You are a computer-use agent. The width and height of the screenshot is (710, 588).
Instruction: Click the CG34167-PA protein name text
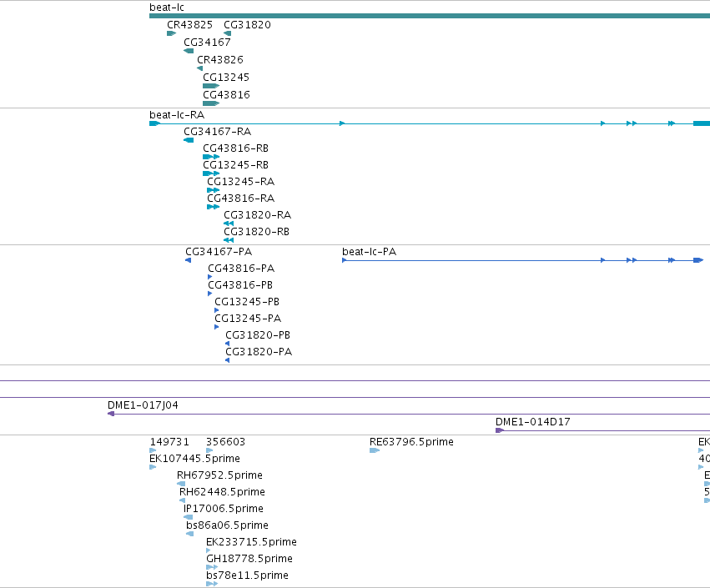(x=219, y=252)
